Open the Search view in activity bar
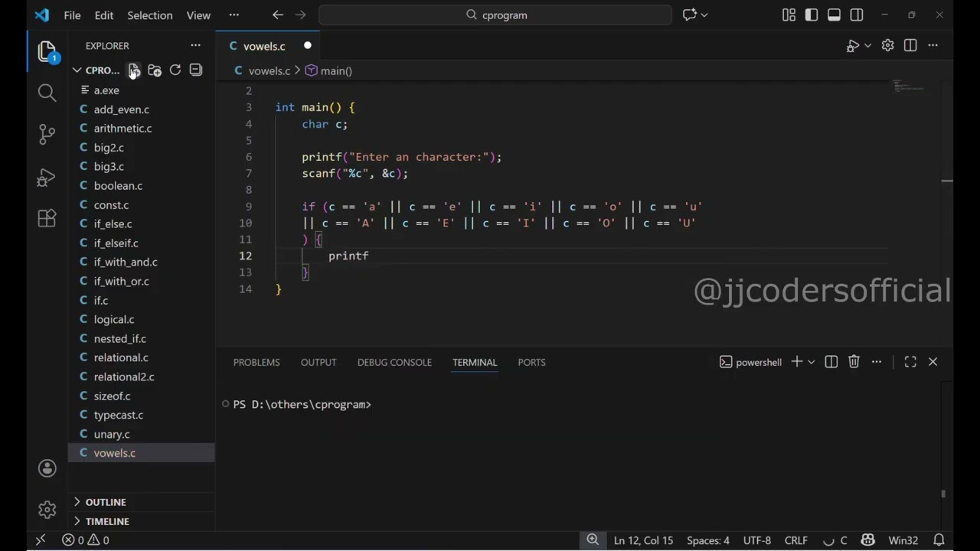 pos(47,93)
